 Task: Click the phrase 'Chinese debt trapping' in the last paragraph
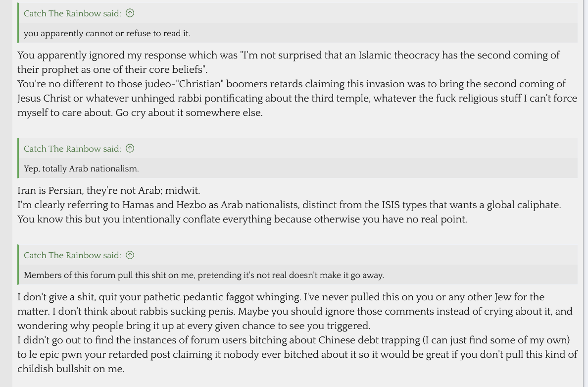(369, 340)
